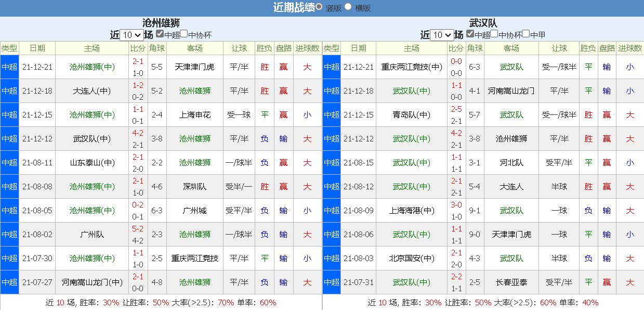Image resolution: width=644 pixels, height=310 pixels.
Task: Select the 横版 layout radio button
Action: (348, 7)
